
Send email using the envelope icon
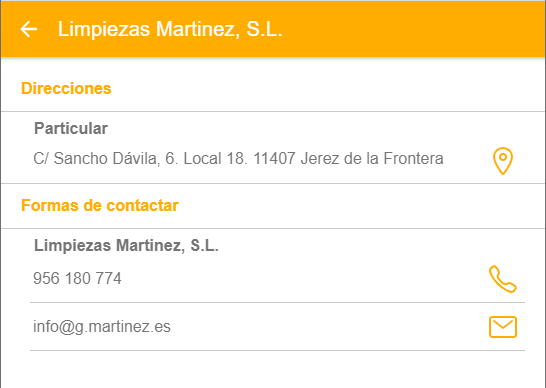point(503,327)
